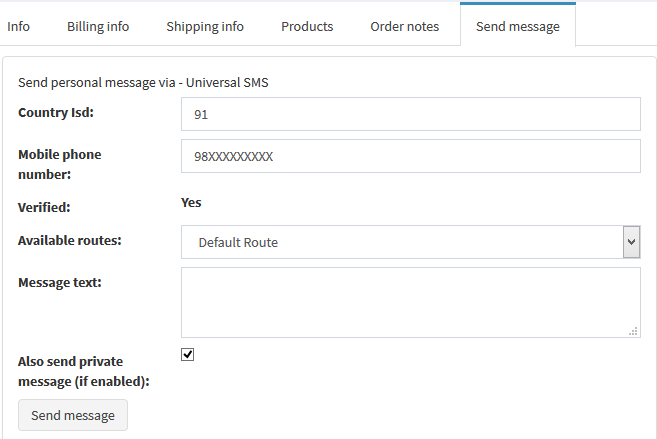Viewport: 657px width, 439px height.
Task: Select the Send message tab
Action: click(x=518, y=26)
